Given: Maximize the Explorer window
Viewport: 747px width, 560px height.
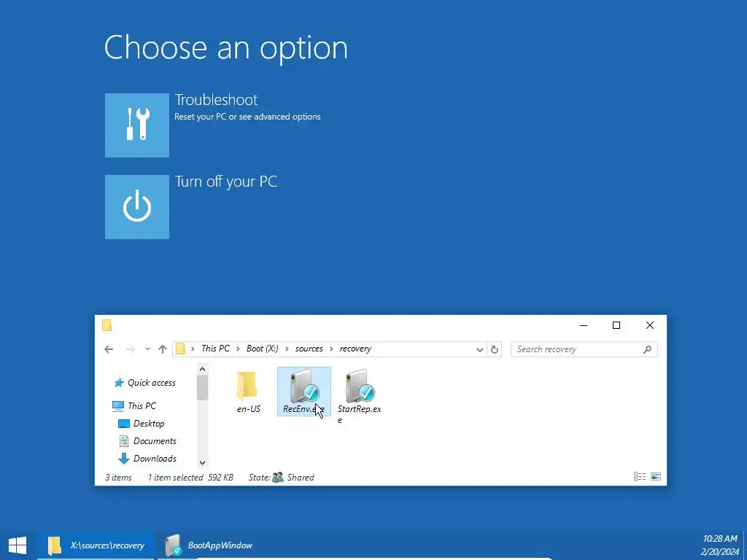Looking at the screenshot, I should pos(616,325).
